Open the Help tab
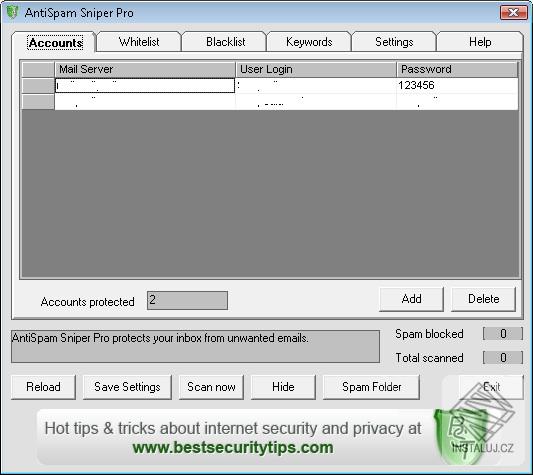533x475 pixels. [x=480, y=42]
